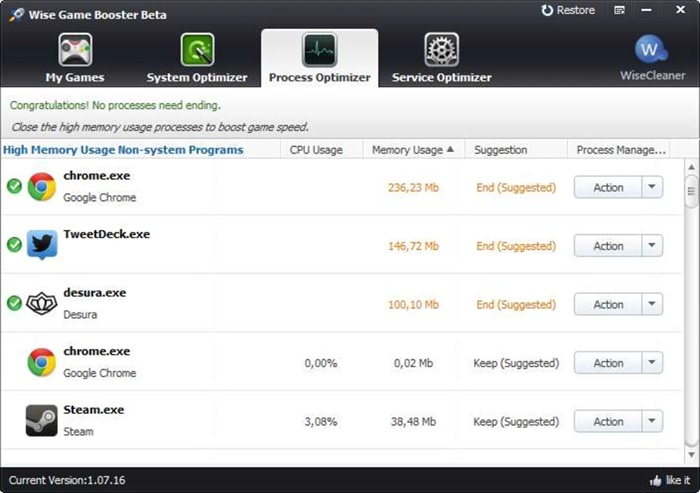
Task: Open the WiseCleaner logo icon
Action: pyautogui.click(x=651, y=50)
